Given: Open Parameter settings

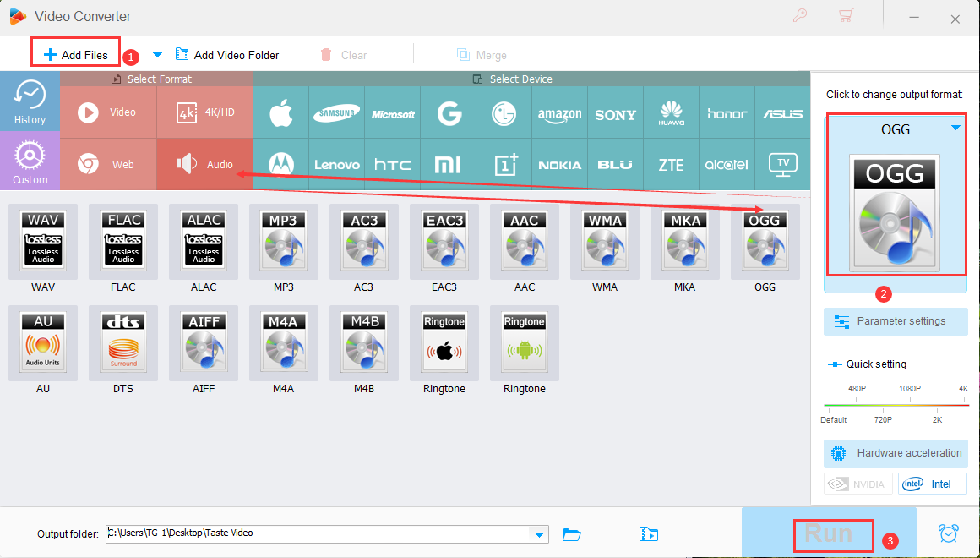Looking at the screenshot, I should [896, 321].
